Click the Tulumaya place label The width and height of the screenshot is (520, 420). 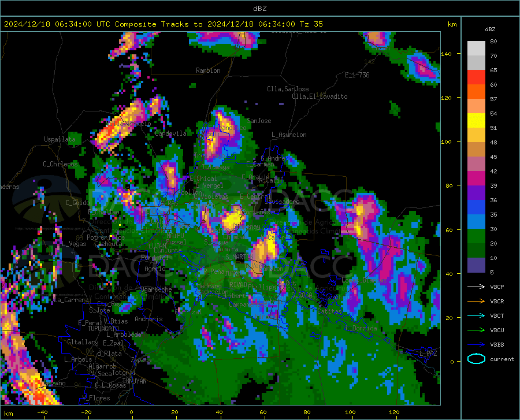point(216,167)
